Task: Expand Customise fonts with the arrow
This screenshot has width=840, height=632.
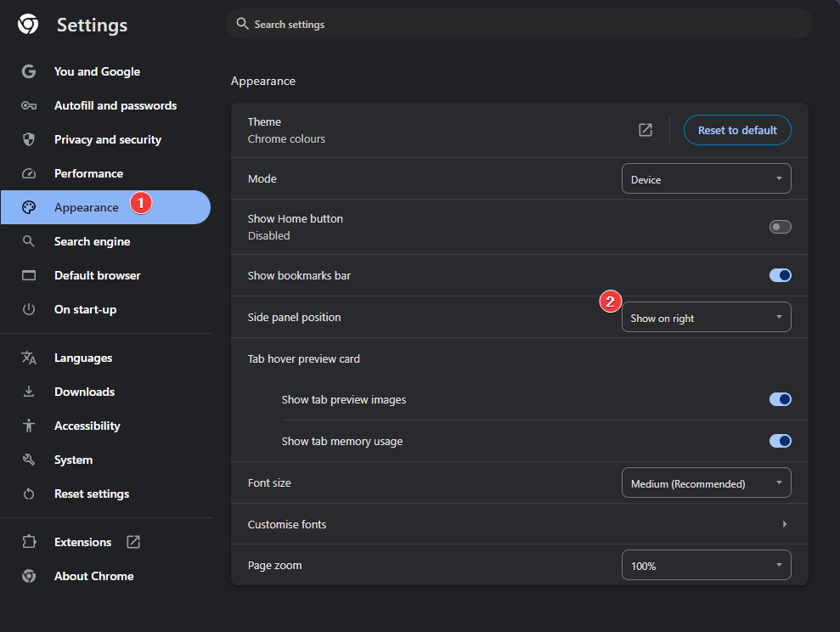Action: click(x=785, y=524)
